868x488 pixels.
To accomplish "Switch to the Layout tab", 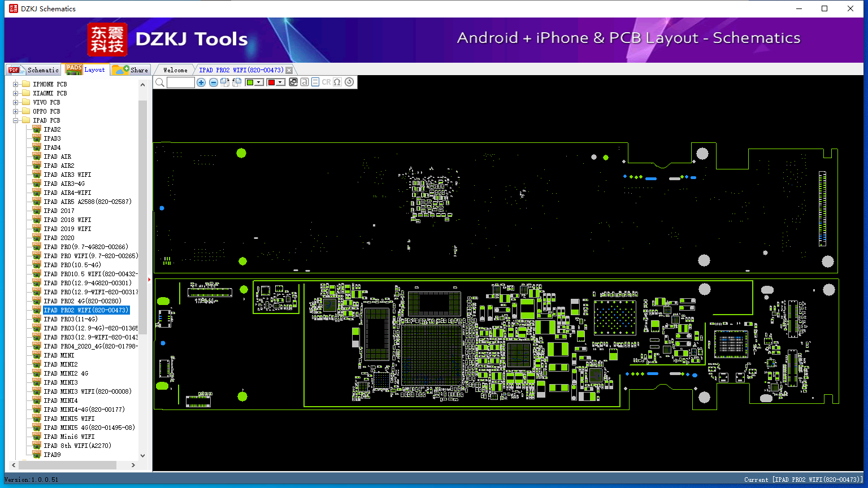I will (x=85, y=69).
